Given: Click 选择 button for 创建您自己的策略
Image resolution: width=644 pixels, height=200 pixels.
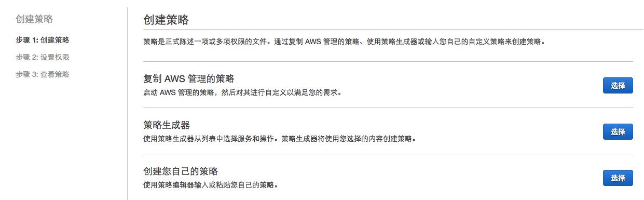Looking at the screenshot, I should [618, 178].
